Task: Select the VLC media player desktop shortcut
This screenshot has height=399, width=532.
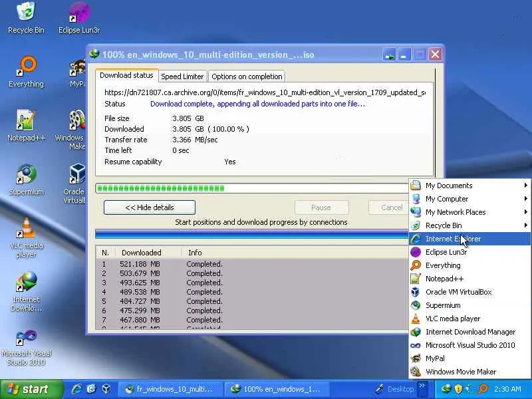Action: tap(26, 237)
